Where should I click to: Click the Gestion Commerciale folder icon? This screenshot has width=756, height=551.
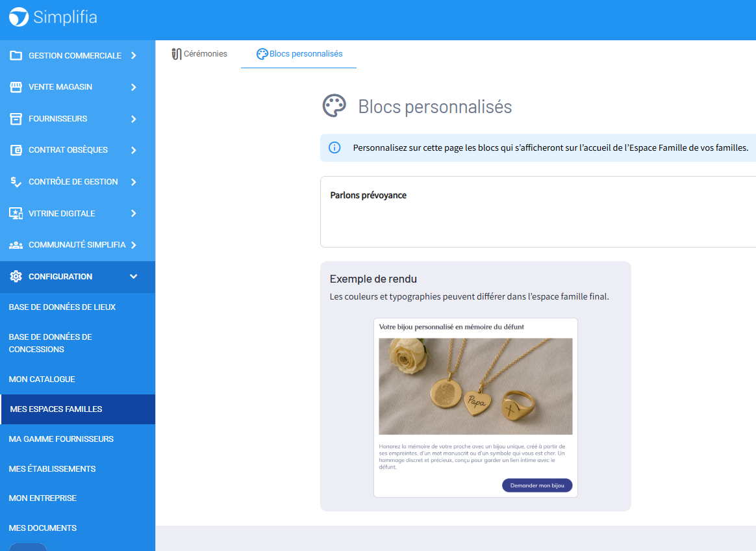(x=16, y=56)
